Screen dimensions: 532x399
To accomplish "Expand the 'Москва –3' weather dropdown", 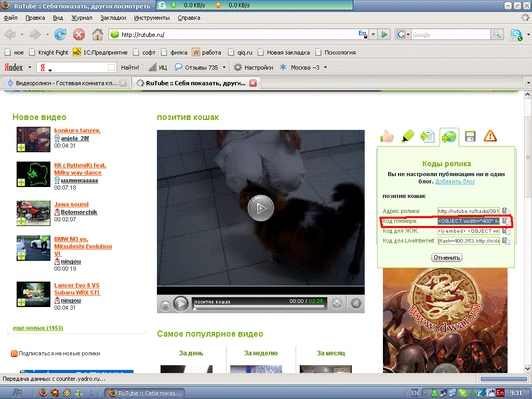I will 325,68.
